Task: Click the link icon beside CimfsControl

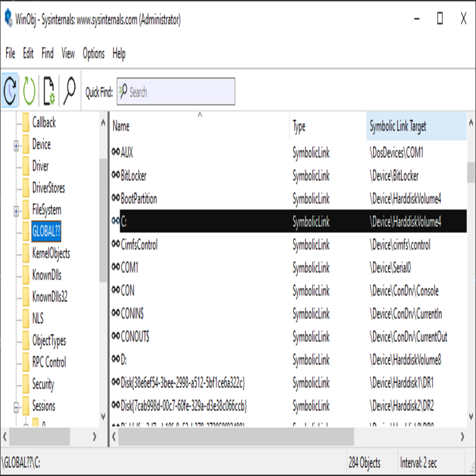Action: pyautogui.click(x=116, y=244)
